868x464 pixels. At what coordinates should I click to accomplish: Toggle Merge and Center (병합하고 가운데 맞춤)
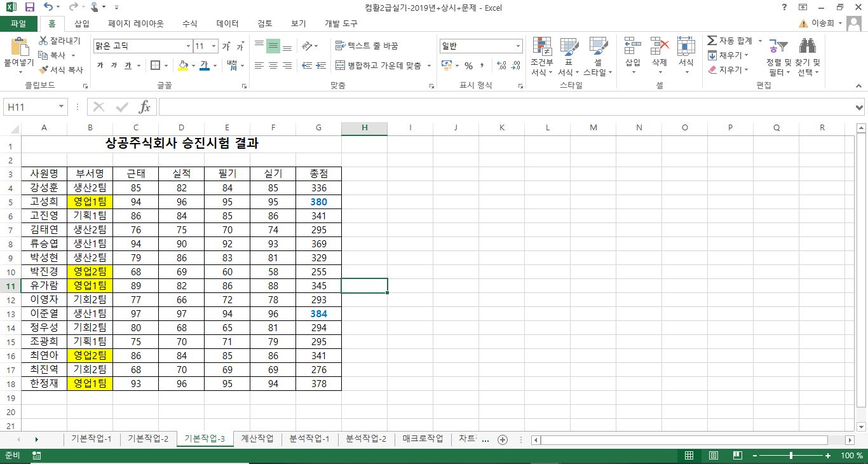[x=378, y=65]
